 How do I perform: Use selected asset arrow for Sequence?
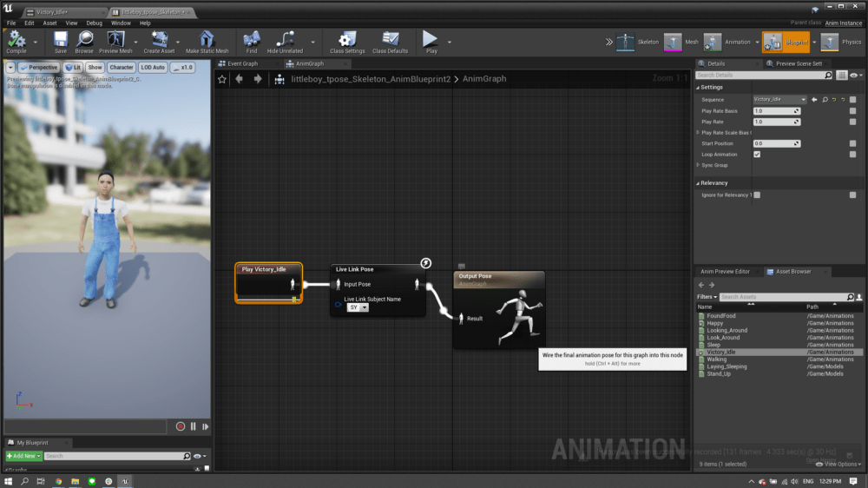tap(814, 100)
